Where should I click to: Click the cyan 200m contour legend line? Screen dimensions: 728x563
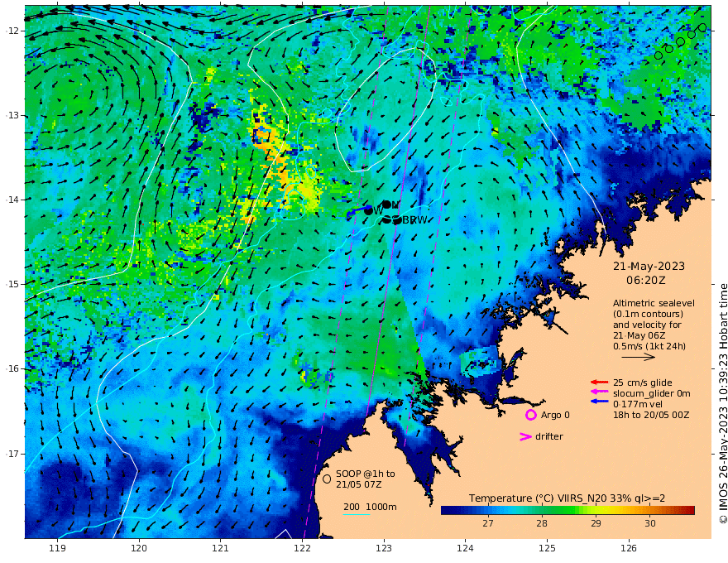click(357, 514)
